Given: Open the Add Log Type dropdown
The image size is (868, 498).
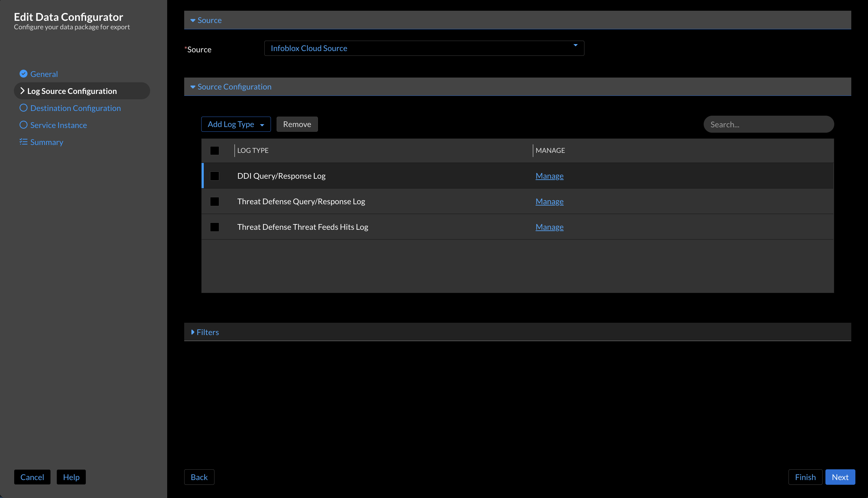Looking at the screenshot, I should [x=236, y=124].
